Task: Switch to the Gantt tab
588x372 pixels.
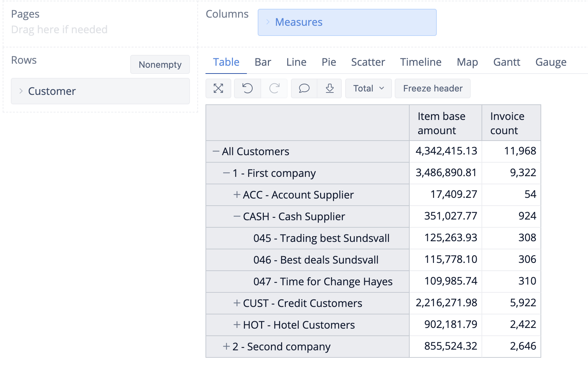Action: coord(506,62)
